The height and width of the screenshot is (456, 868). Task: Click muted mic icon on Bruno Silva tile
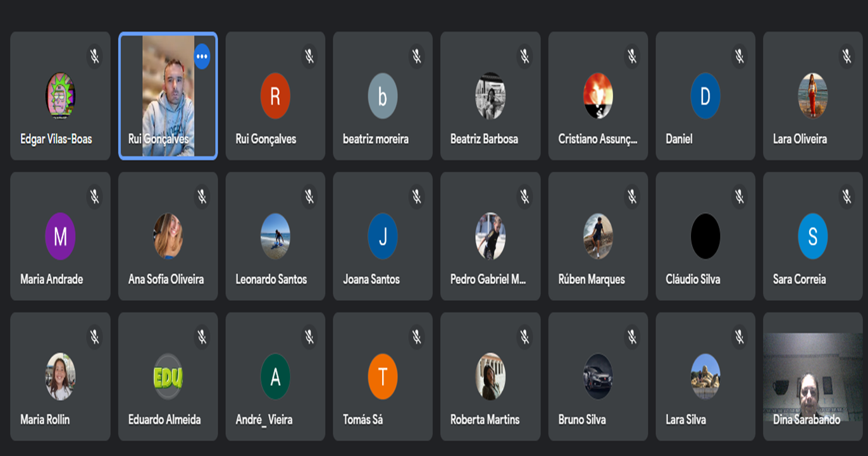[632, 337]
